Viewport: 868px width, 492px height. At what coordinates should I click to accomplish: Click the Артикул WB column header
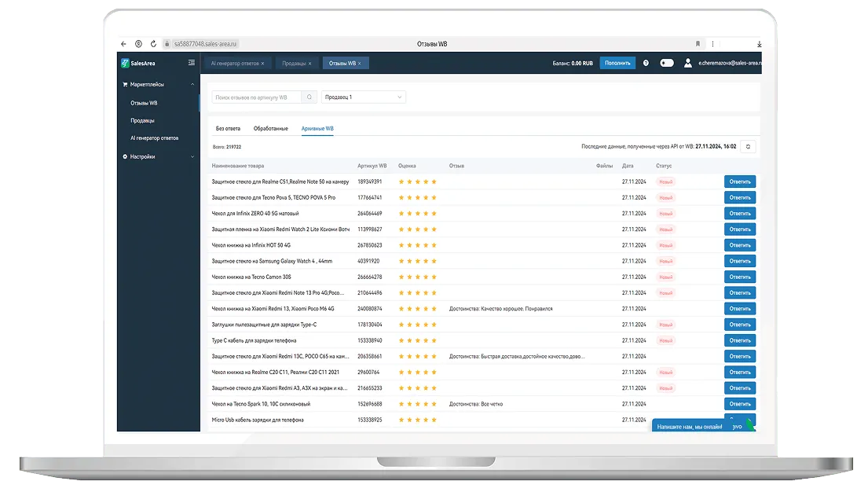pyautogui.click(x=372, y=166)
